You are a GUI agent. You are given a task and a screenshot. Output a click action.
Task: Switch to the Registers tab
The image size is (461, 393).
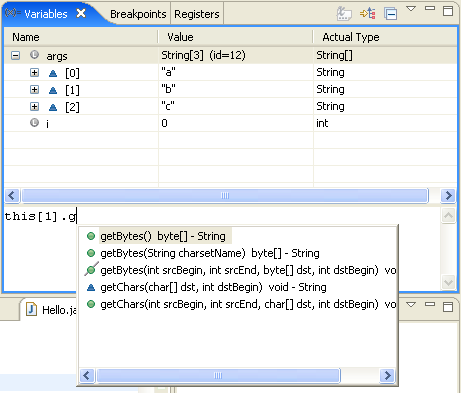[197, 14]
